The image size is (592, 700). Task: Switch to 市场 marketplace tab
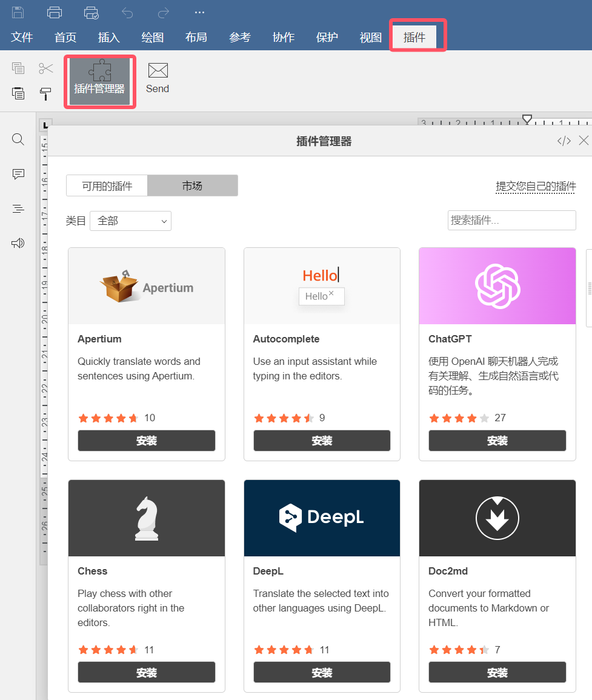(x=193, y=185)
